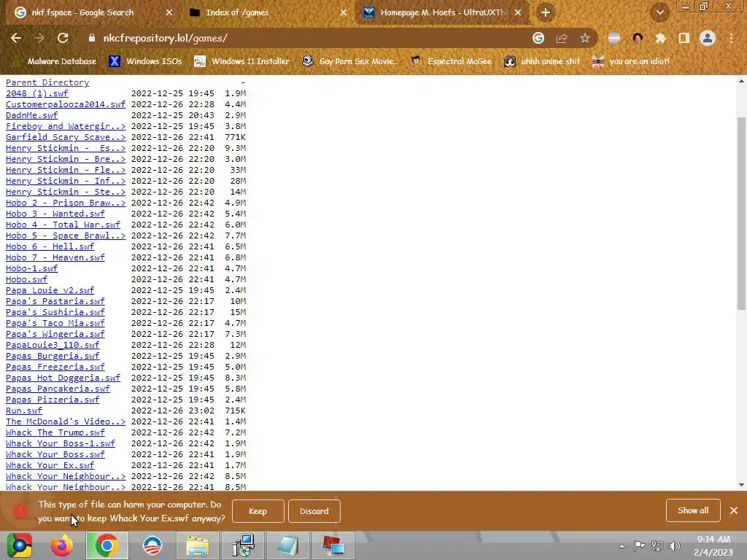The width and height of the screenshot is (747, 560).
Task: Open Customerpalooza2014.swf link
Action: click(65, 104)
